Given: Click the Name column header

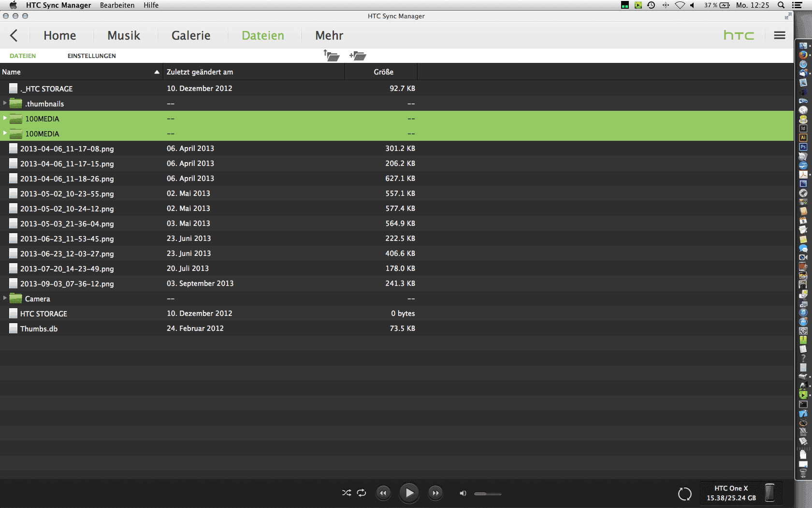Looking at the screenshot, I should pyautogui.click(x=81, y=72).
